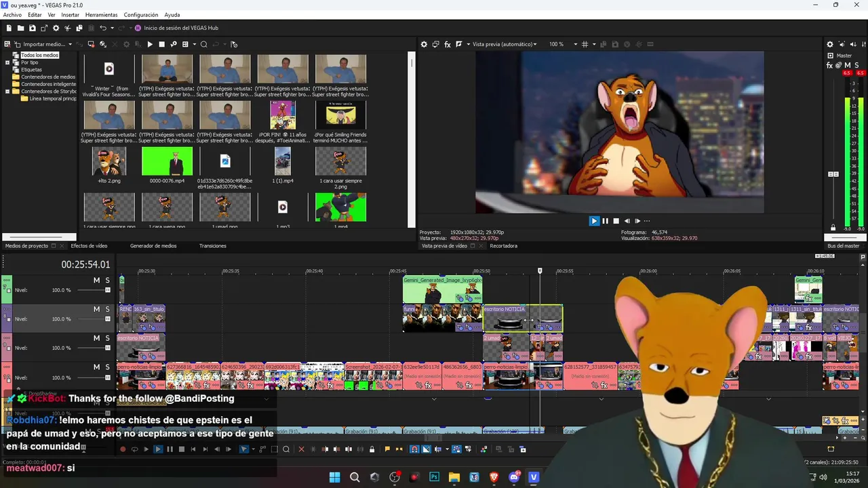Viewport: 868px width, 488px height.
Task: Open Vista previa (automático) quality dropdown
Action: tap(505, 44)
